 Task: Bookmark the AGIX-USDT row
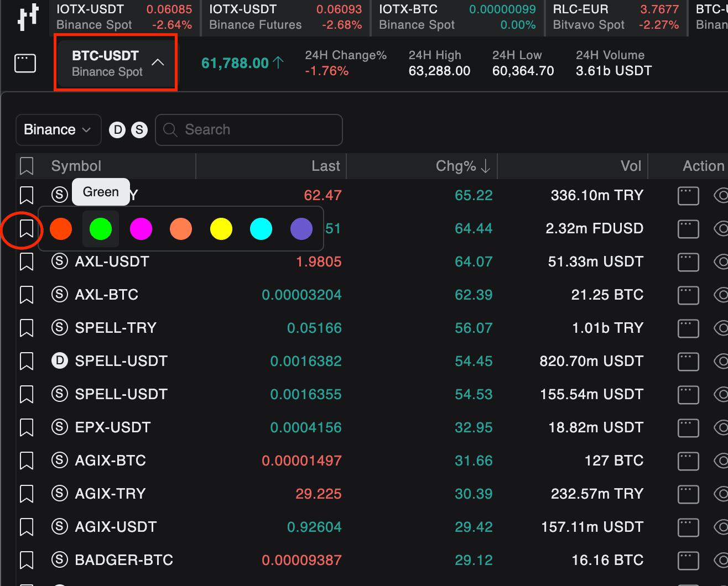[27, 527]
